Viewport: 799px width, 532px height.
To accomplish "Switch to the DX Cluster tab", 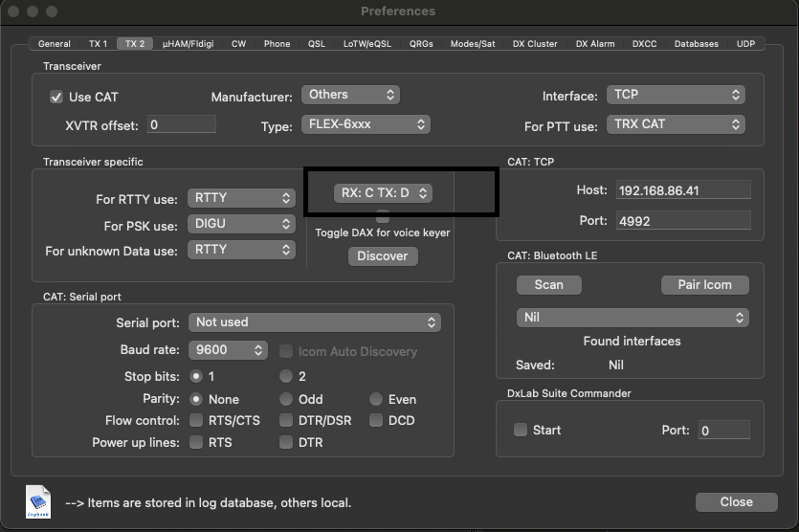I will (x=535, y=44).
